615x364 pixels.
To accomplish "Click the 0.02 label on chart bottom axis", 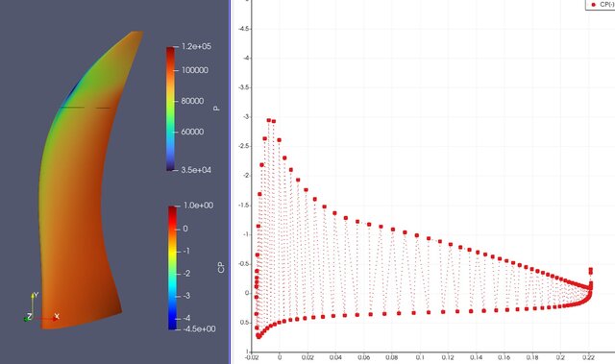I will pyautogui.click(x=307, y=357).
